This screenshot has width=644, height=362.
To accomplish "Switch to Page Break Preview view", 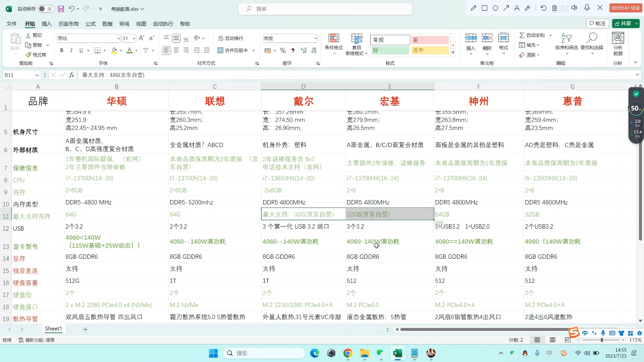I will pos(568,340).
